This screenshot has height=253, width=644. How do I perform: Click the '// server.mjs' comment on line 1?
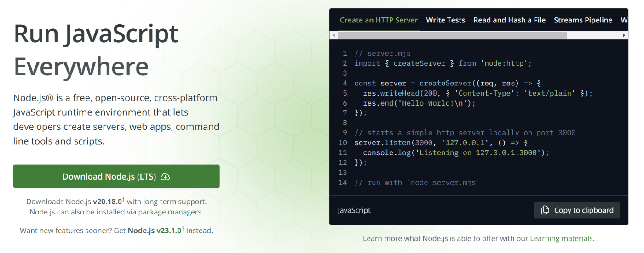[383, 53]
